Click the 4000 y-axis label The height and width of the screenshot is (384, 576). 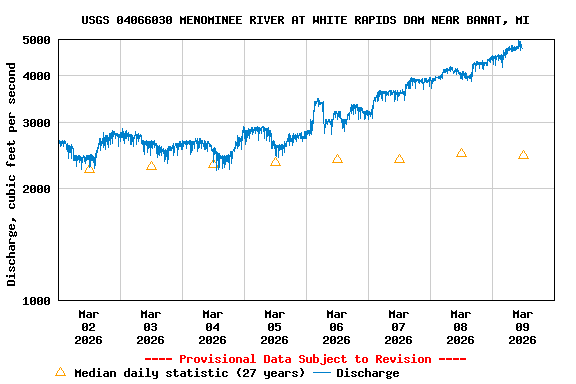[x=36, y=76]
